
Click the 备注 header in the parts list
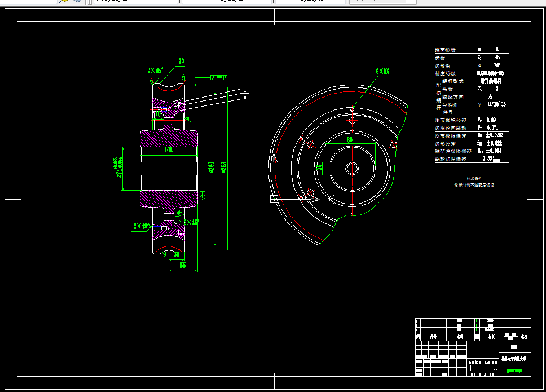pyautogui.click(x=525, y=337)
